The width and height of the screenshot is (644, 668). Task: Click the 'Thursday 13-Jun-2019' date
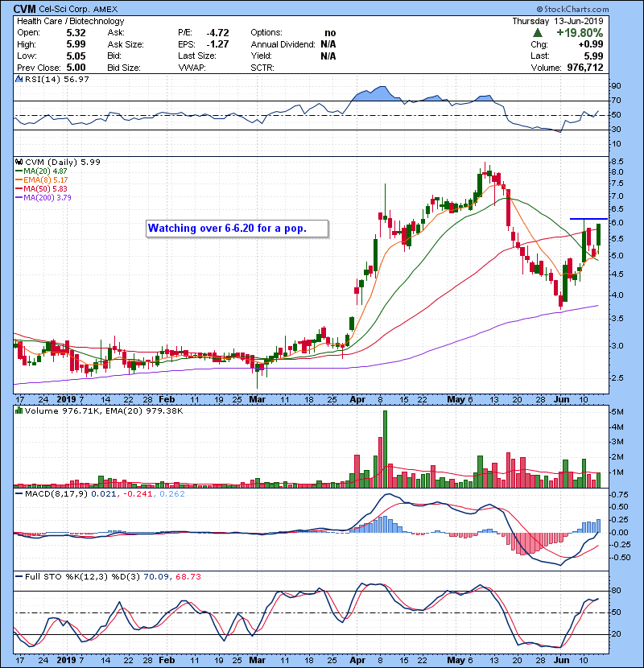[558, 21]
